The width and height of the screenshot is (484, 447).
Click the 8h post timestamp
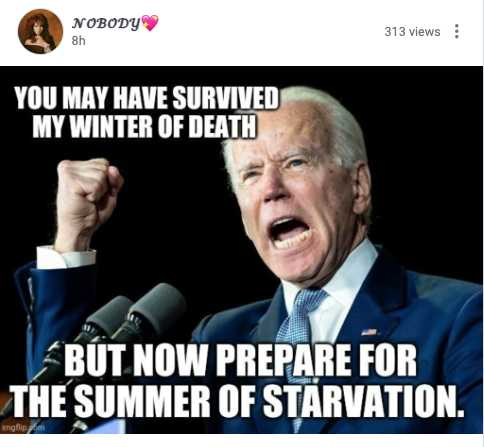coord(79,41)
